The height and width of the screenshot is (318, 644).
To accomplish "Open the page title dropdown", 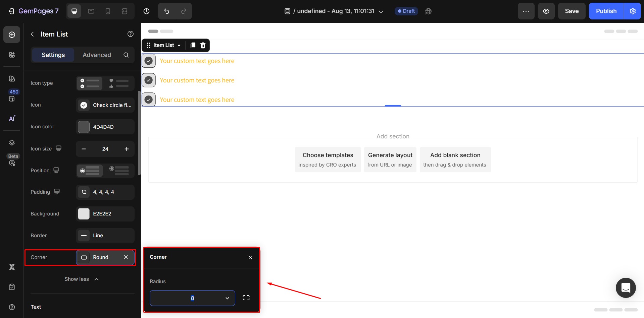I will coord(381,11).
